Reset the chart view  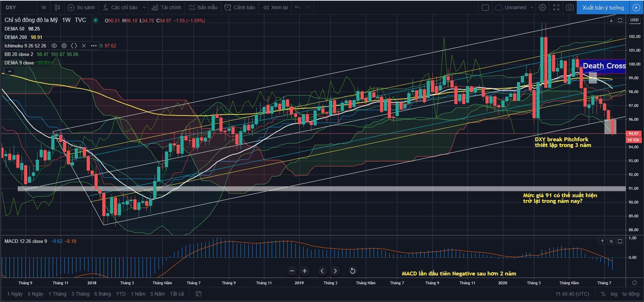click(353, 271)
